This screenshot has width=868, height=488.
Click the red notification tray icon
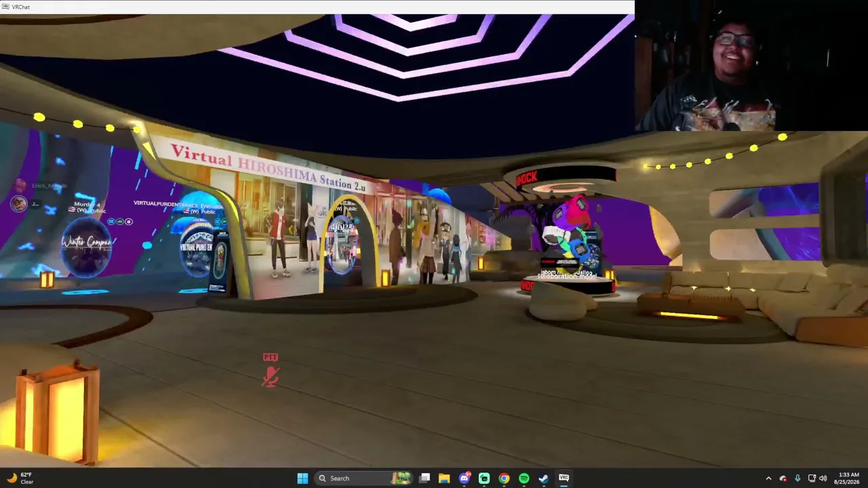783,478
